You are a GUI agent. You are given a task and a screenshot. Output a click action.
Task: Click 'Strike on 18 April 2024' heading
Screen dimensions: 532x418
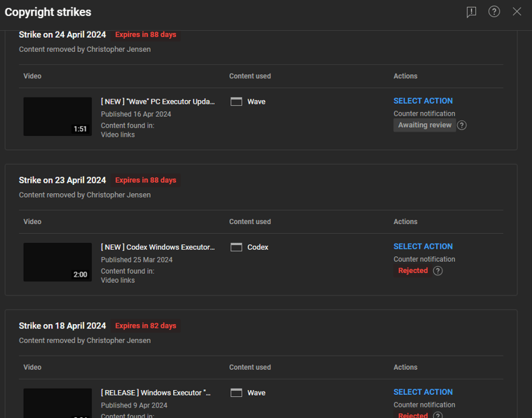[62, 326]
